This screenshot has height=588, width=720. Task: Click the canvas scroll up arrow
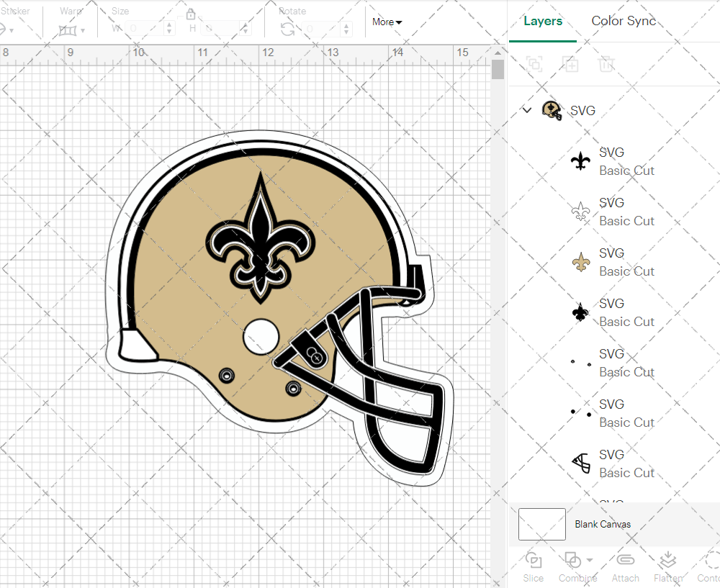[x=498, y=53]
